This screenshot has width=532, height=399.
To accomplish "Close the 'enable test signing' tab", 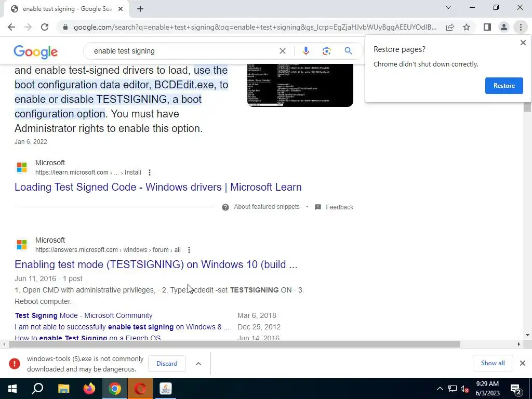I will click(x=121, y=9).
